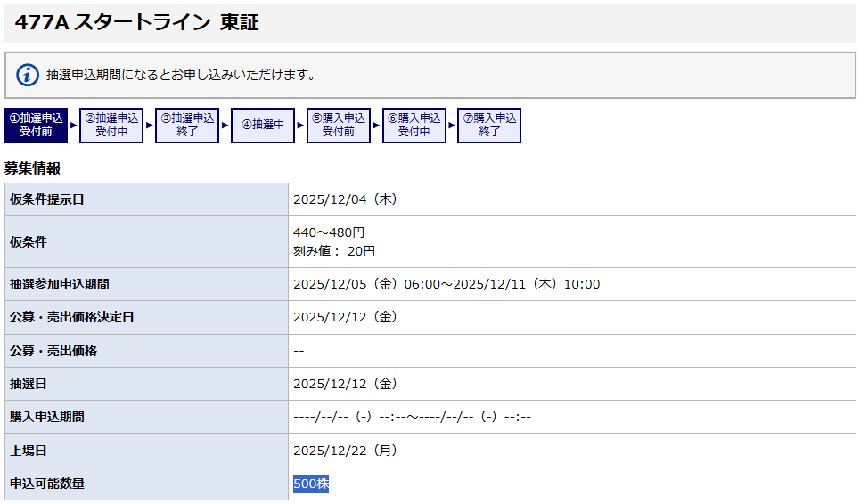Click the 抽選申込期間 notice message text

pos(182,75)
